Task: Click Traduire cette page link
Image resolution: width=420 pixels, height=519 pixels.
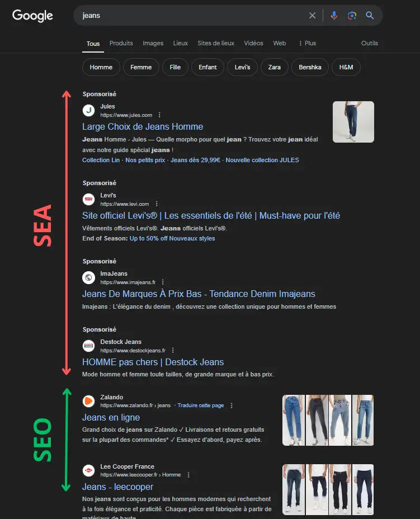Action: pyautogui.click(x=201, y=405)
